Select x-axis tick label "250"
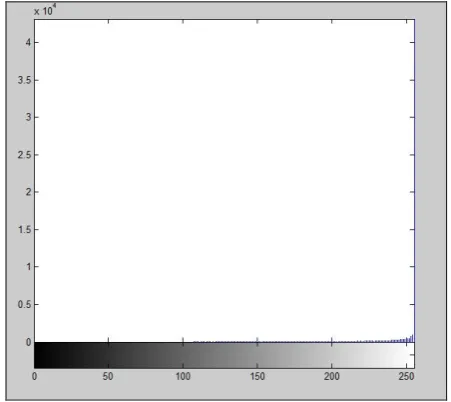 [x=406, y=376]
